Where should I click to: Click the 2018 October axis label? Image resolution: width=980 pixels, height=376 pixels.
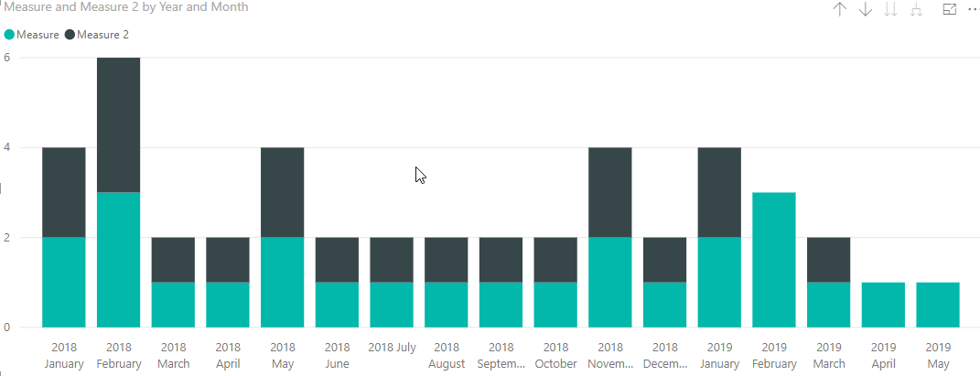[x=555, y=355]
